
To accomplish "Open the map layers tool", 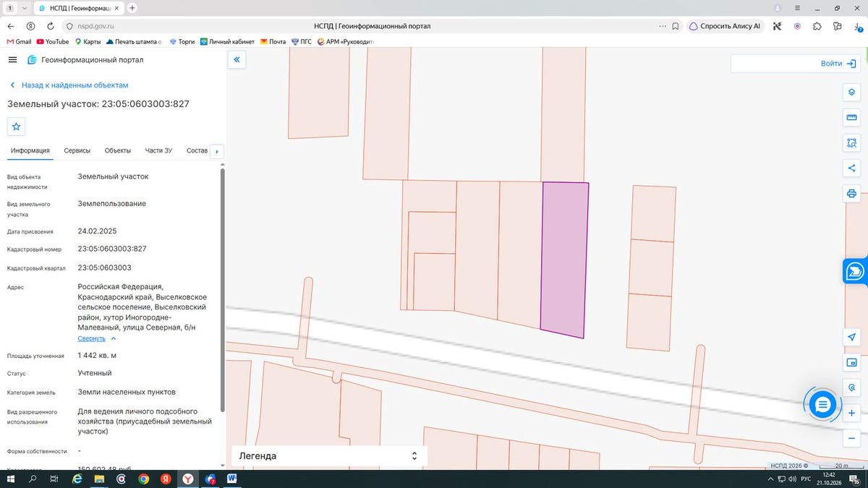I will (851, 93).
